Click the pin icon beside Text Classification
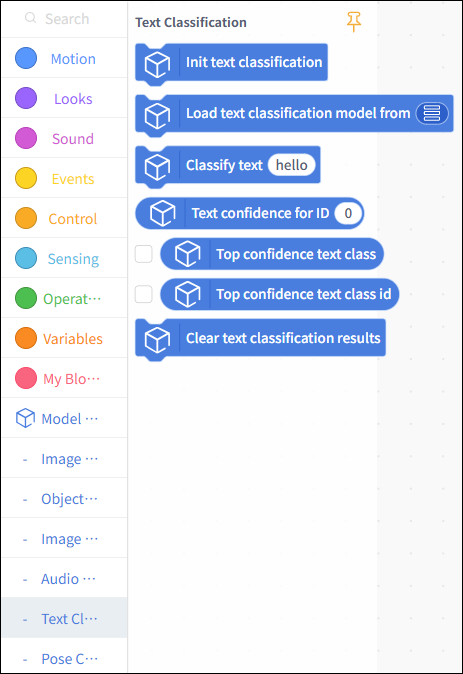 [353, 21]
